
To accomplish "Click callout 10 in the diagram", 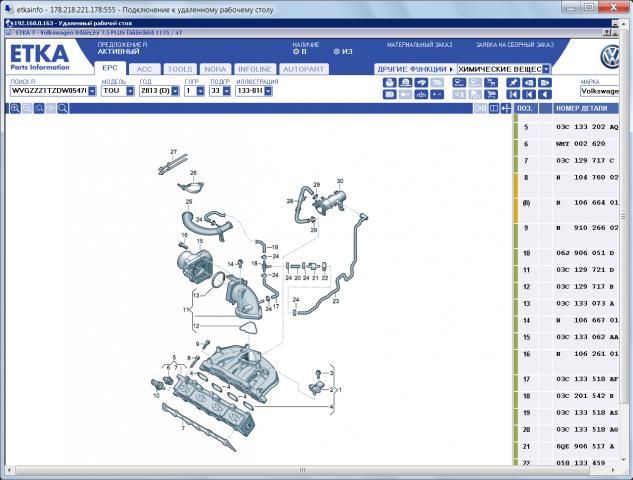I will pos(156,396).
